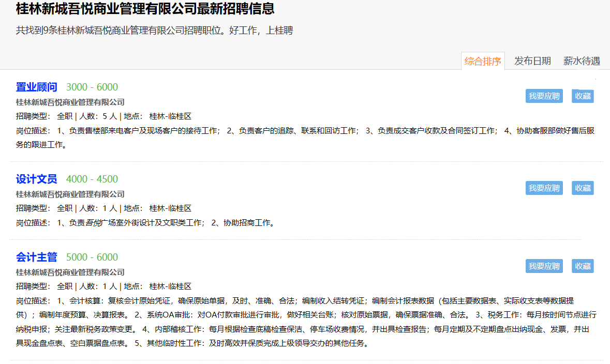The width and height of the screenshot is (610, 364).
Task: Sort listings by 薪水待遇
Action: pyautogui.click(x=582, y=61)
